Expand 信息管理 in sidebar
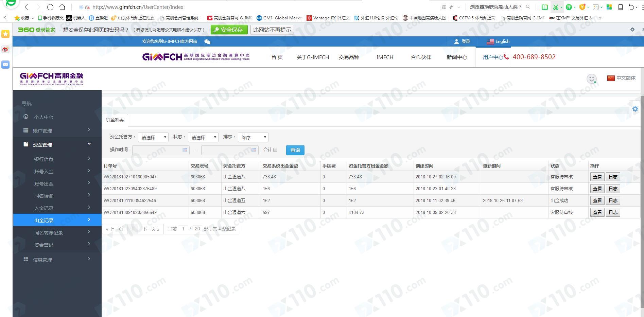 click(57, 260)
